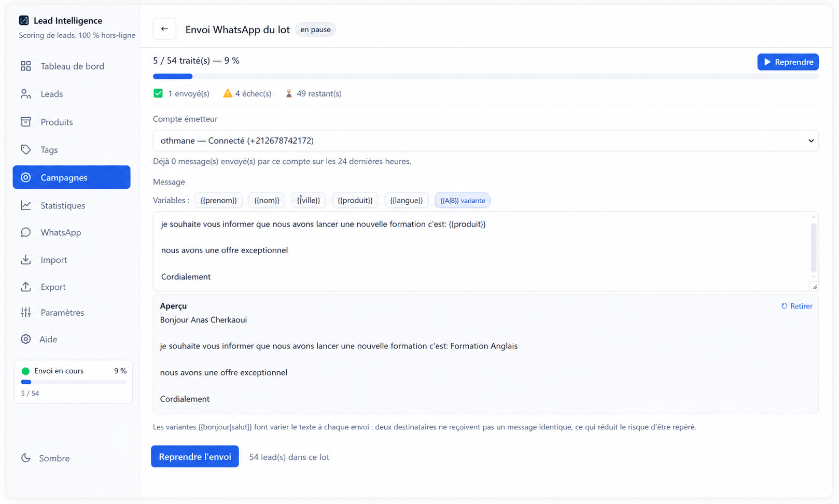Click 'Envoi WhatsApp du lot' title
The height and width of the screenshot is (504, 839).
click(237, 30)
